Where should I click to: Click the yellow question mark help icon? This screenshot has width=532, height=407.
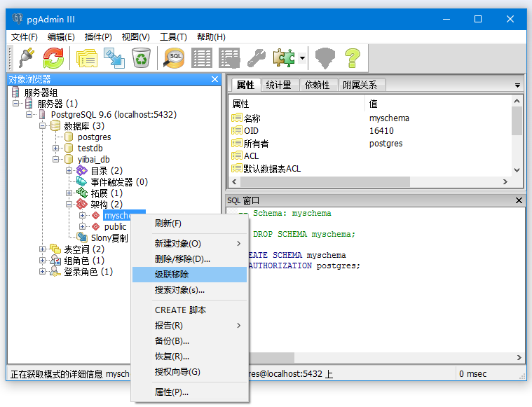click(x=352, y=58)
